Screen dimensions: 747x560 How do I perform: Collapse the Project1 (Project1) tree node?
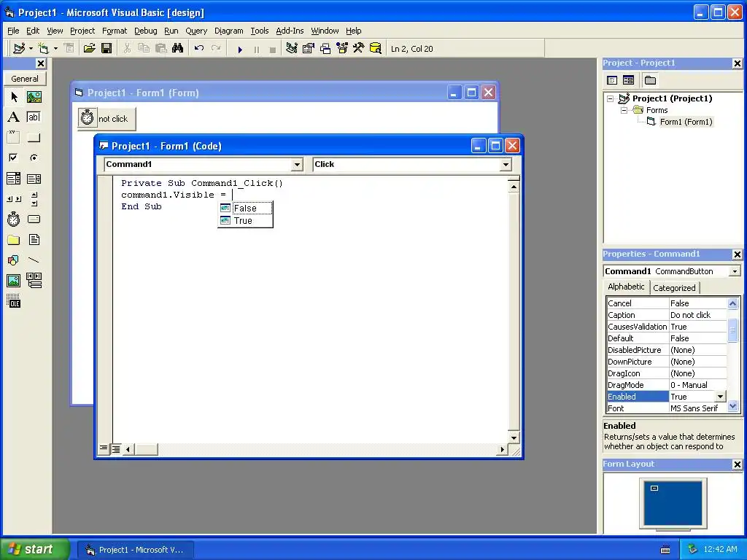tap(611, 98)
